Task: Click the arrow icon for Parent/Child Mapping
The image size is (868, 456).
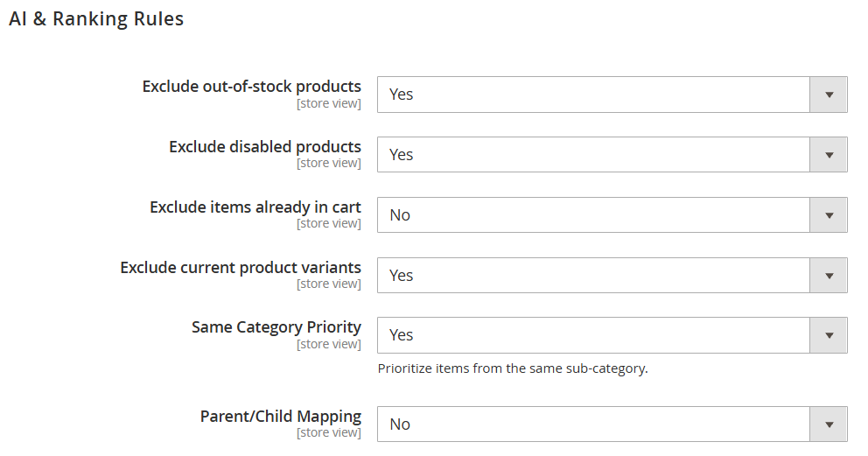Action: tap(829, 424)
